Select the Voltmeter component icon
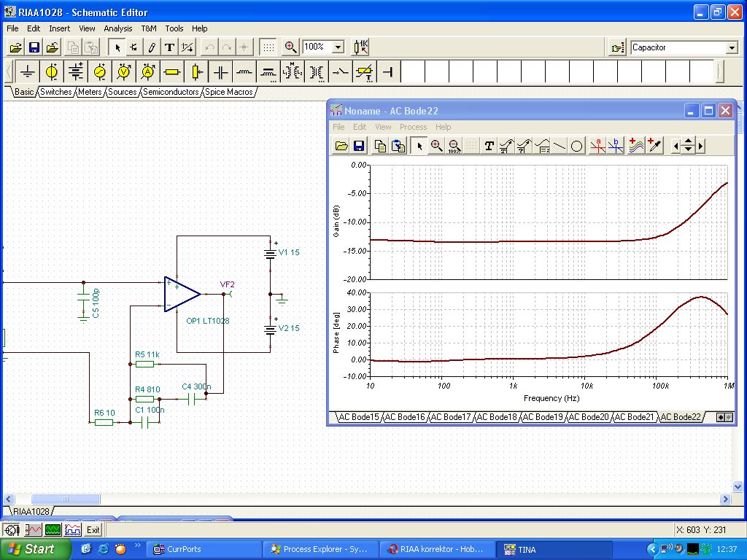The image size is (747, 560). tap(124, 71)
